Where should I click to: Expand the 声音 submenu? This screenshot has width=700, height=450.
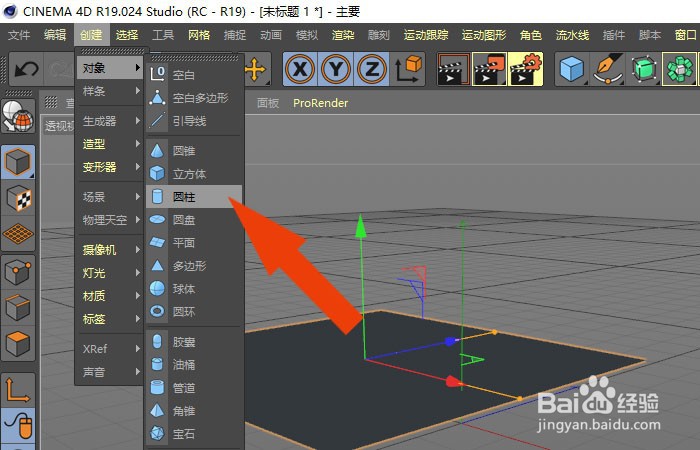pyautogui.click(x=110, y=372)
